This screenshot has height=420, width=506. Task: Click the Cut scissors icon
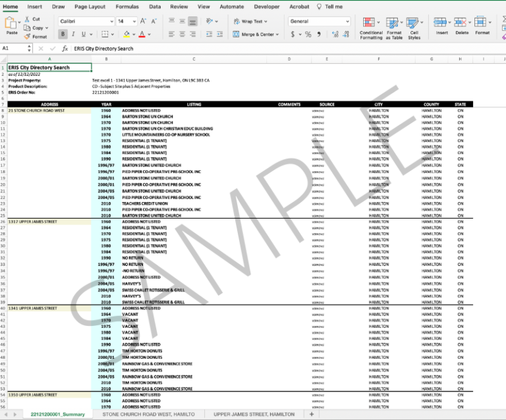coord(27,20)
